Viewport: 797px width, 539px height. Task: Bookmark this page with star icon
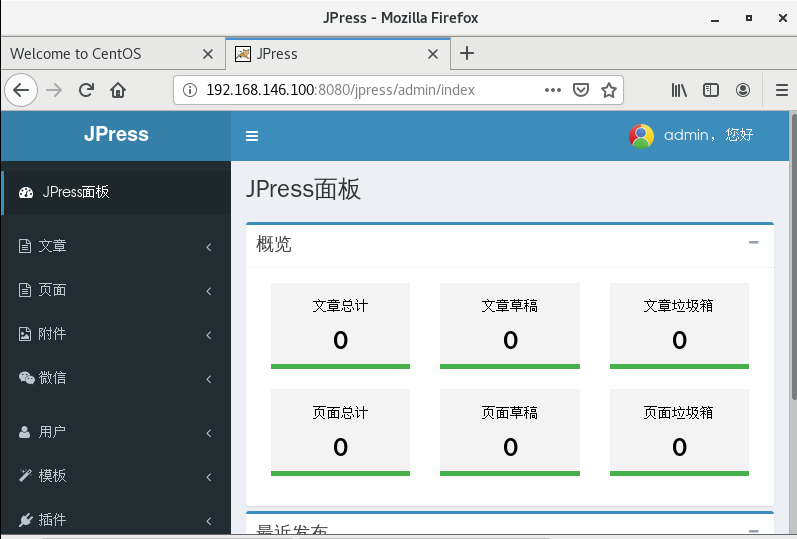pos(608,90)
